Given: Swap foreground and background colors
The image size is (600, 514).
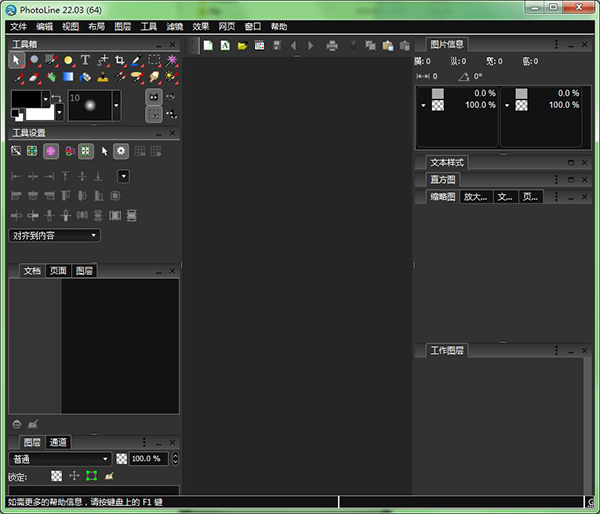Looking at the screenshot, I should click(x=56, y=98).
